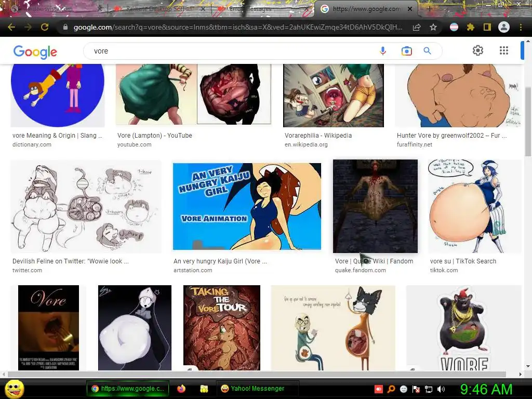This screenshot has height=399, width=532.
Task: Click 'vore su | TikTok Search' title
Action: 463,261
